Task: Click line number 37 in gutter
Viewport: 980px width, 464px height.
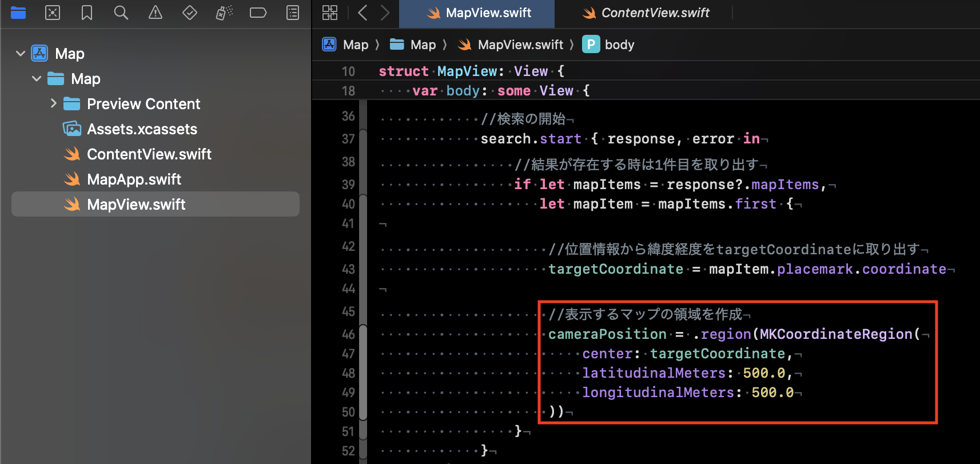Action: tap(348, 139)
